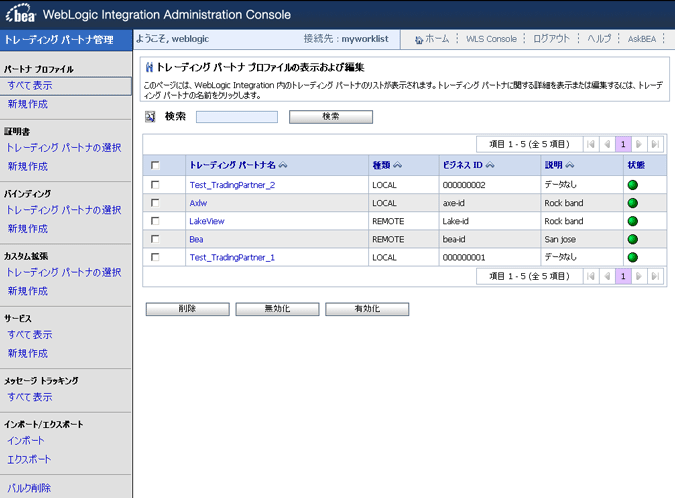Image resolution: width=675 pixels, height=498 pixels.
Task: Click the trading partner profile page icon
Action: pos(149,67)
